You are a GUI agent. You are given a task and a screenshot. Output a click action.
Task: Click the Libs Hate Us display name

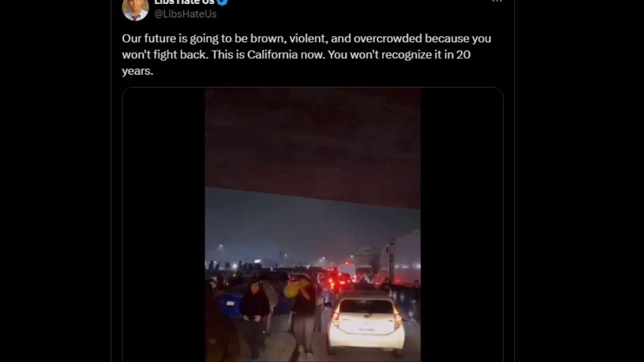point(184,2)
